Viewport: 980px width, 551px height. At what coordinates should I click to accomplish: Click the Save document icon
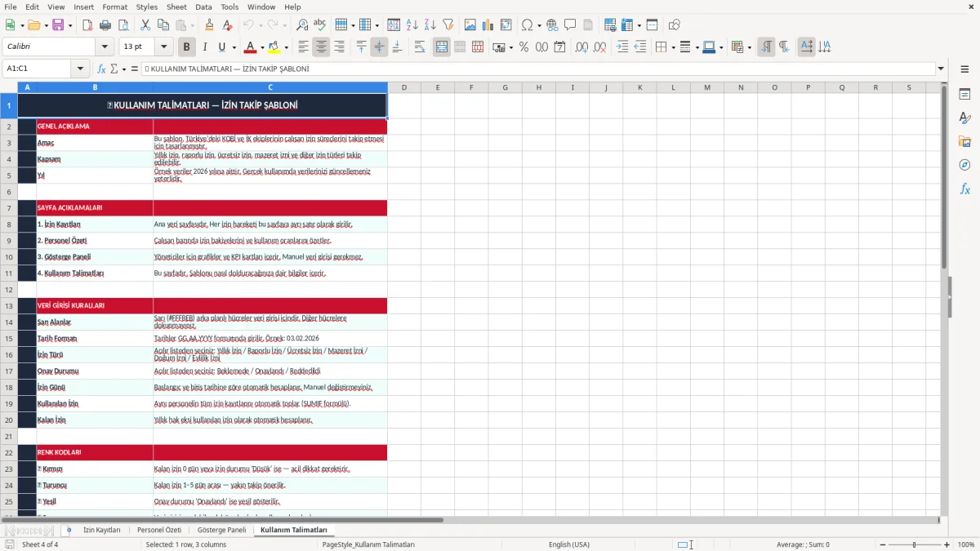click(x=58, y=25)
